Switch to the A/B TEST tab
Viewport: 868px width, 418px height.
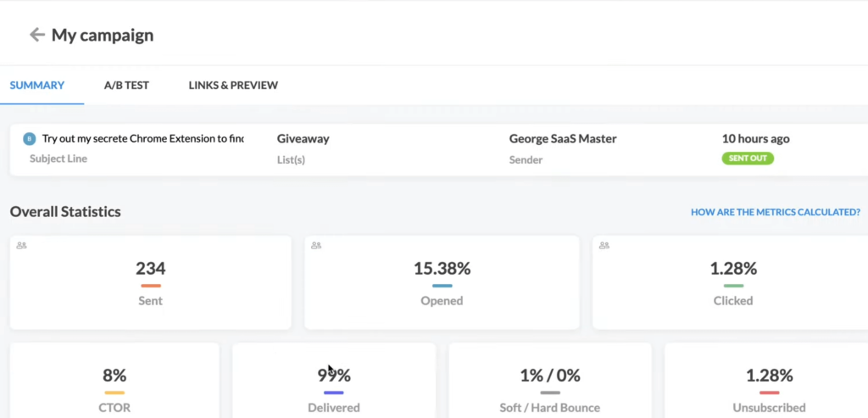click(126, 86)
